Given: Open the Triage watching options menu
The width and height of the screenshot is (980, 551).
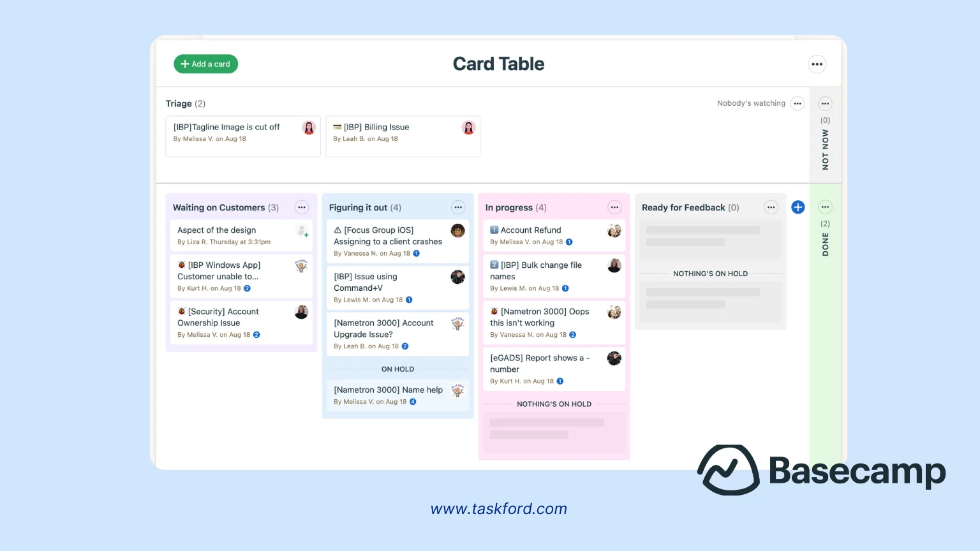Looking at the screenshot, I should [x=798, y=103].
